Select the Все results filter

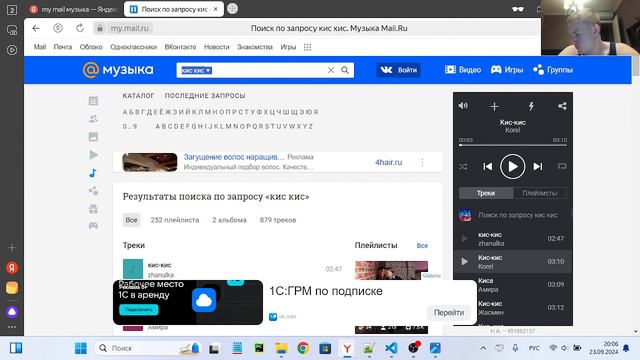131,220
